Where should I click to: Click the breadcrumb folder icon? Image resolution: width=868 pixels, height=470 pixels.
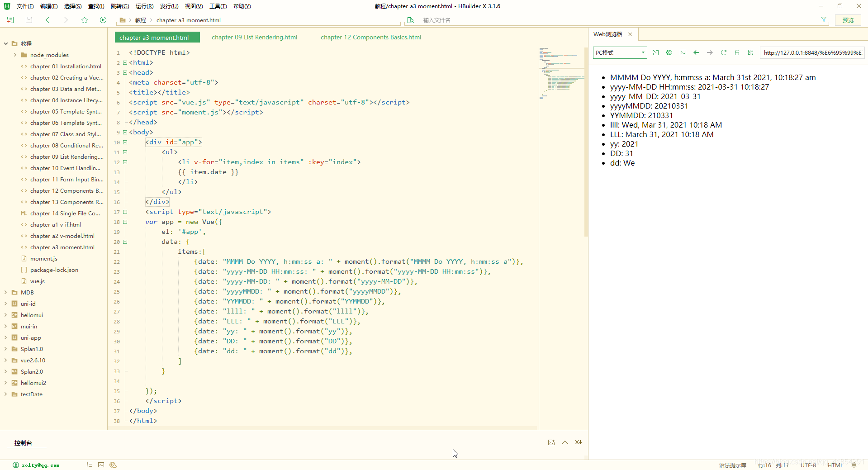point(123,20)
